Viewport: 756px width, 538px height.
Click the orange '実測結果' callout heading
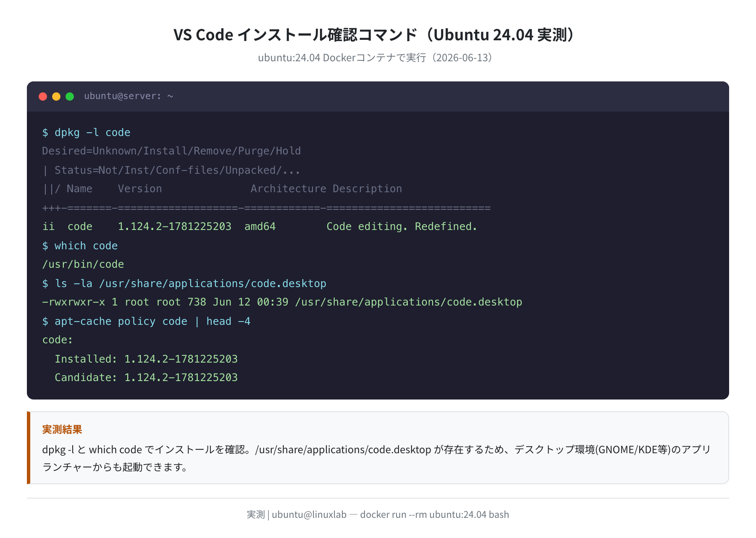pyautogui.click(x=62, y=429)
